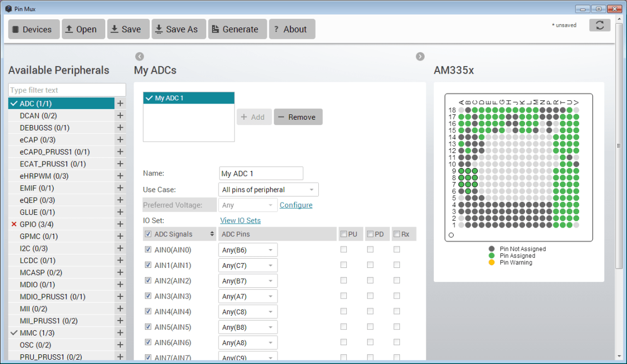This screenshot has height=364, width=627.
Task: Click plus icon next to GPIO
Action: click(120, 224)
